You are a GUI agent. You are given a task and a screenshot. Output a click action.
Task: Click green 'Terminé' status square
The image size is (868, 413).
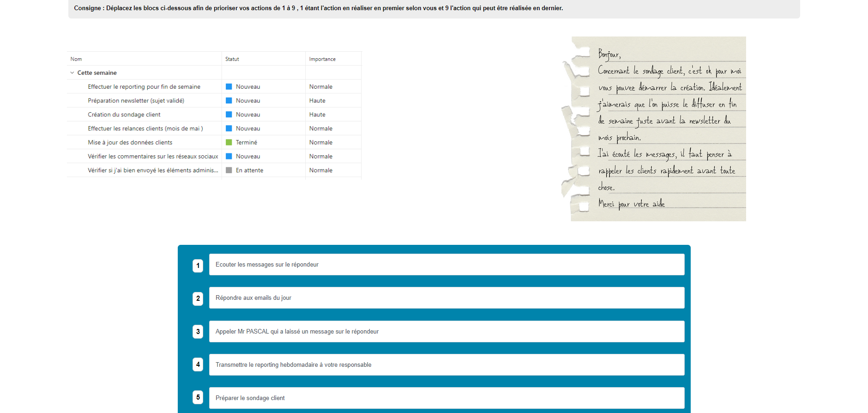[x=229, y=142]
